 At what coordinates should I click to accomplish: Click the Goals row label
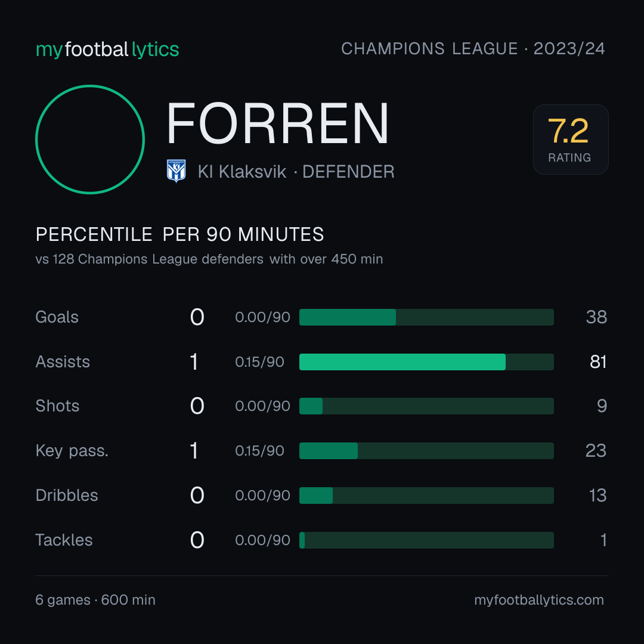coord(57,317)
